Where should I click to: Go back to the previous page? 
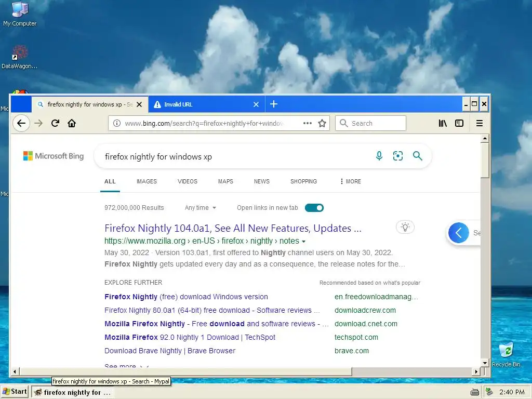pos(21,123)
